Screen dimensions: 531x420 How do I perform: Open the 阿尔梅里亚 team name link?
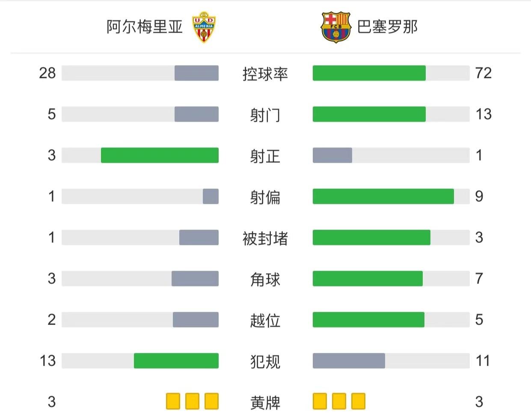(145, 27)
